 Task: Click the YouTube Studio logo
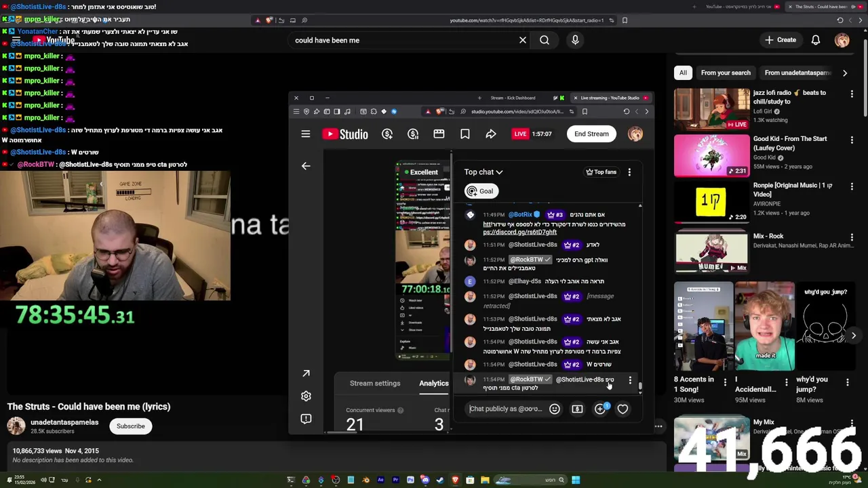[345, 134]
